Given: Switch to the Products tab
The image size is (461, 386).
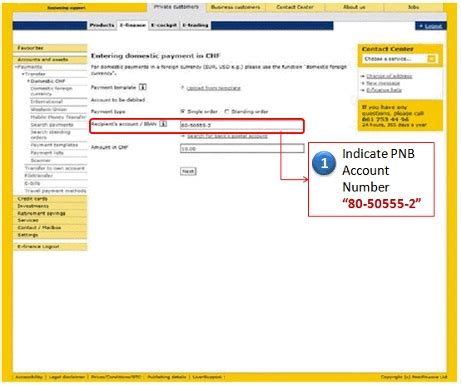Looking at the screenshot, I should 102,25.
